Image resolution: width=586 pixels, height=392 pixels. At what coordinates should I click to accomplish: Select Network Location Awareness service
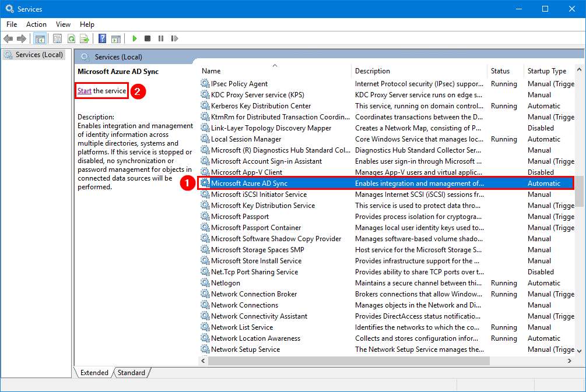(387, 338)
